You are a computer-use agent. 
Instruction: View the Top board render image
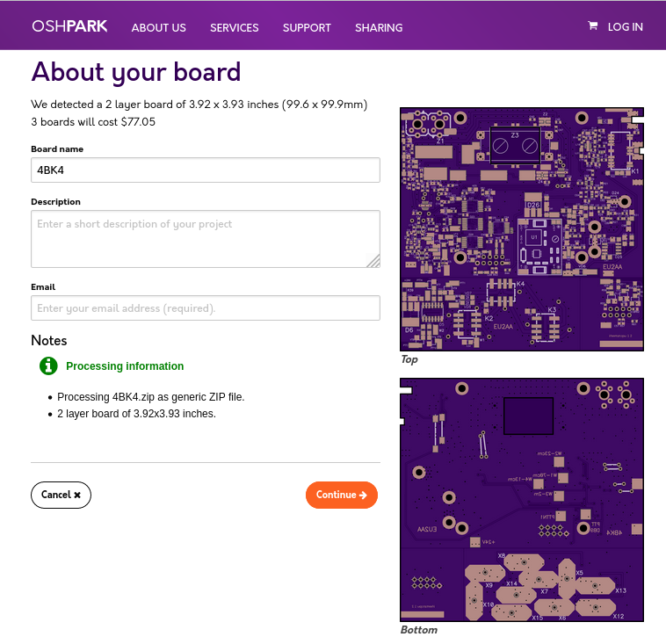click(522, 229)
